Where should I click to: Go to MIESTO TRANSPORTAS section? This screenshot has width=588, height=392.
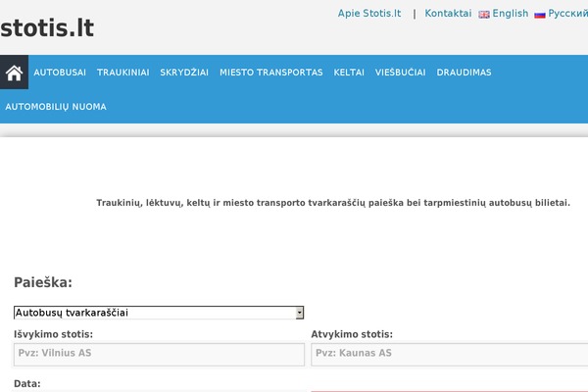[271, 73]
